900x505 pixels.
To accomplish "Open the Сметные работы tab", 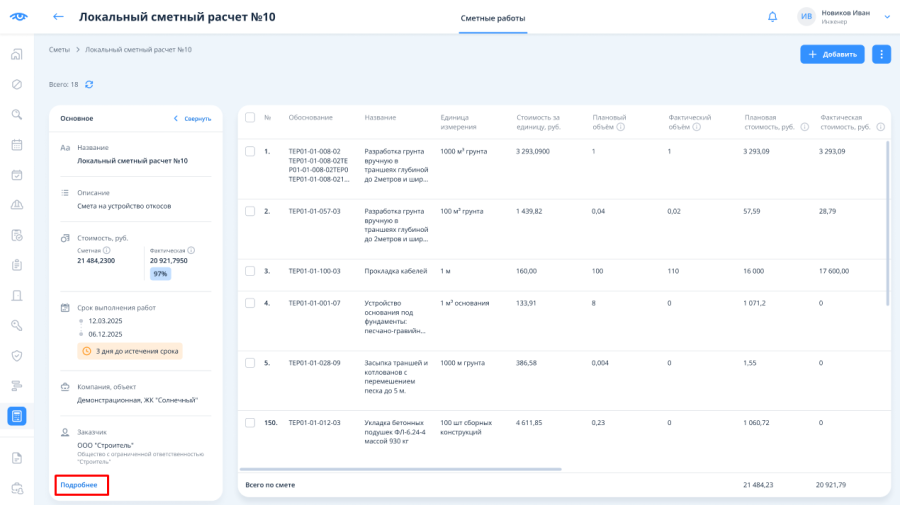I will pos(492,18).
